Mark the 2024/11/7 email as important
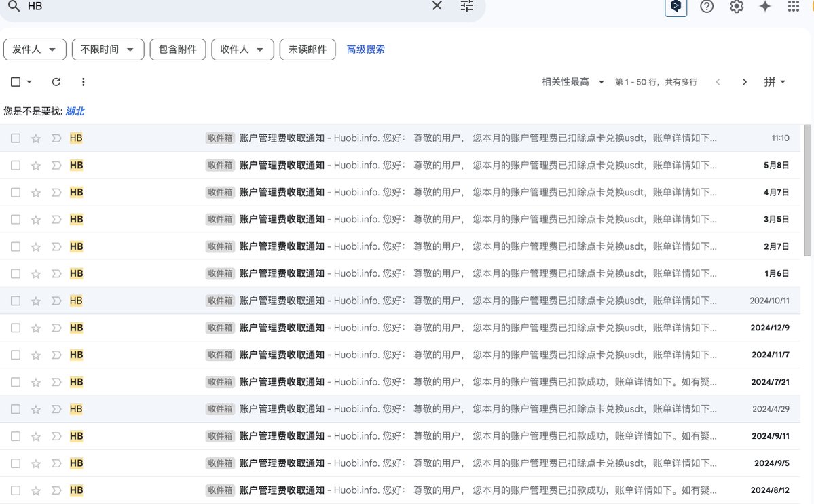Screen dimensions: 814x504 tap(56, 355)
